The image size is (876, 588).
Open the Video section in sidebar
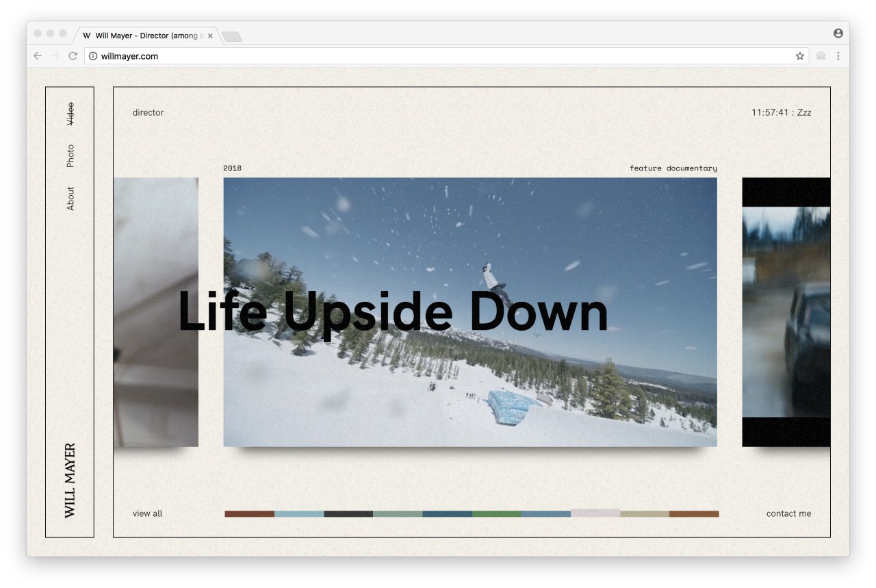click(x=70, y=114)
